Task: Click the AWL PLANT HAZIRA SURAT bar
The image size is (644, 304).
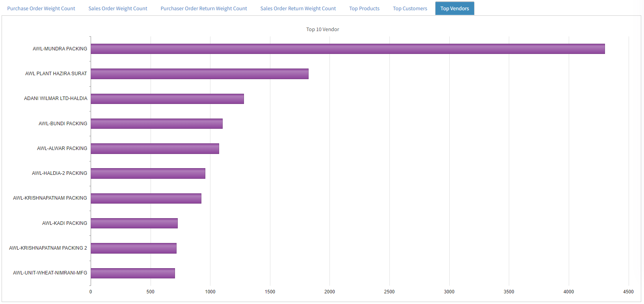Action: 199,74
